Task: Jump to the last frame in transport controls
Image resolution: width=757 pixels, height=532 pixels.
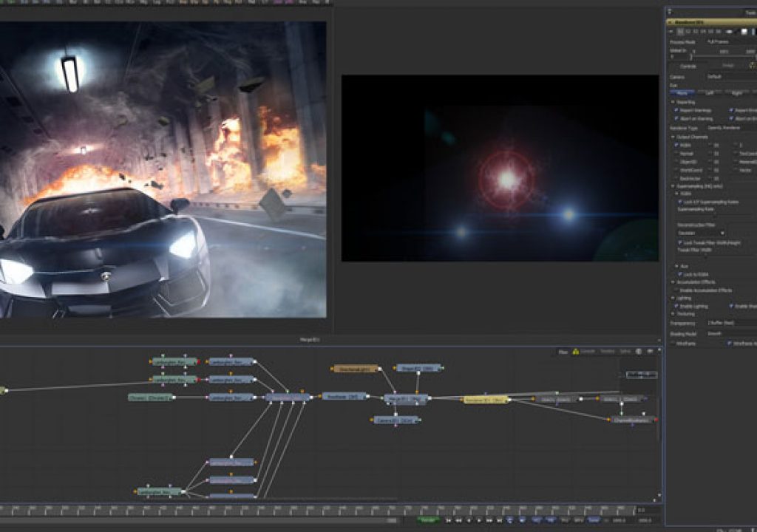Action: 499,520
